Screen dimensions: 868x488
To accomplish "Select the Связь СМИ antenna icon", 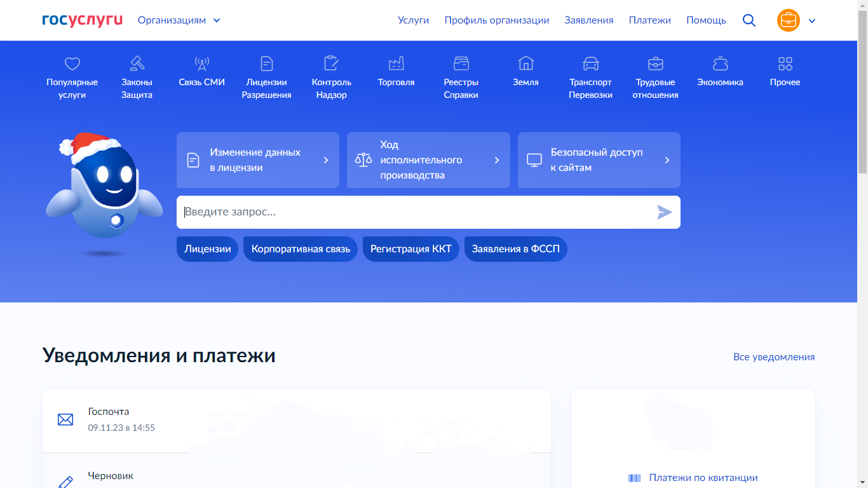I will pos(202,64).
